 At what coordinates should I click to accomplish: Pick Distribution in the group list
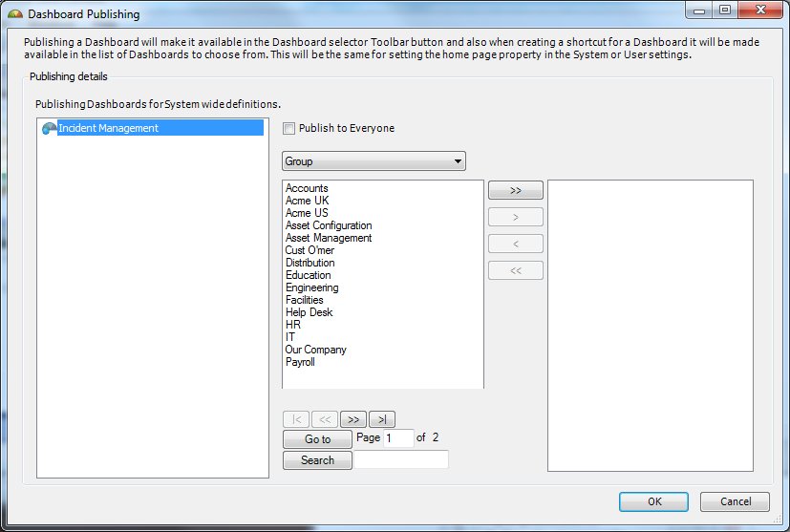click(310, 263)
